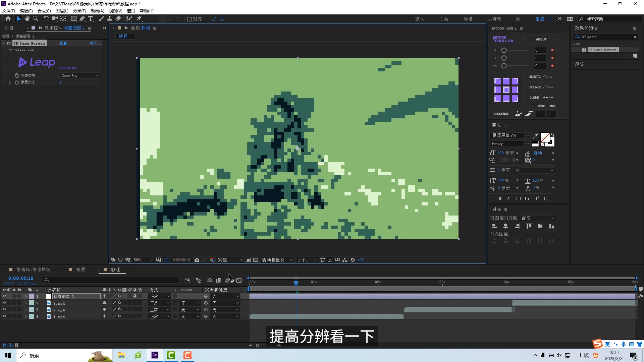Click the shy layers hide icon in timeline
644x362 pixels.
click(x=210, y=280)
